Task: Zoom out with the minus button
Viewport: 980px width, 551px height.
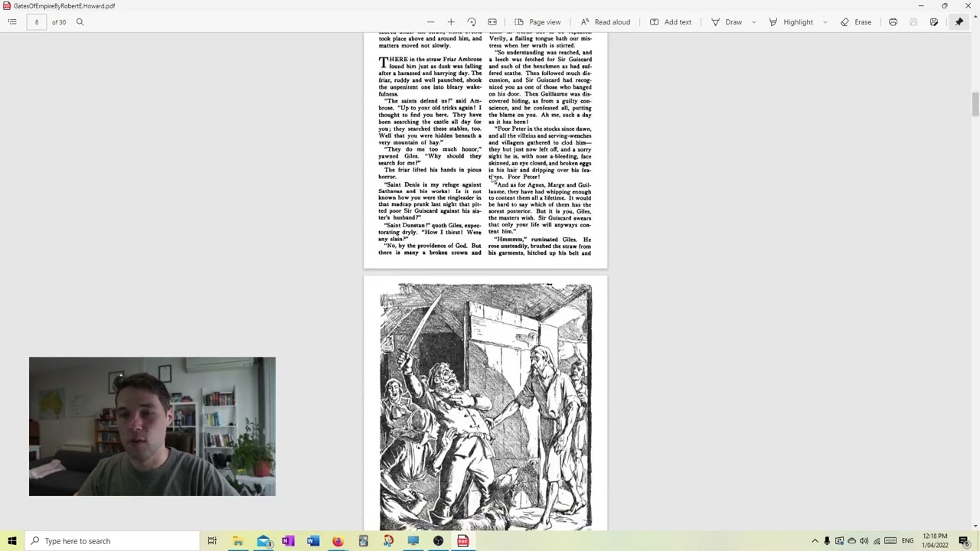Action: click(x=430, y=21)
